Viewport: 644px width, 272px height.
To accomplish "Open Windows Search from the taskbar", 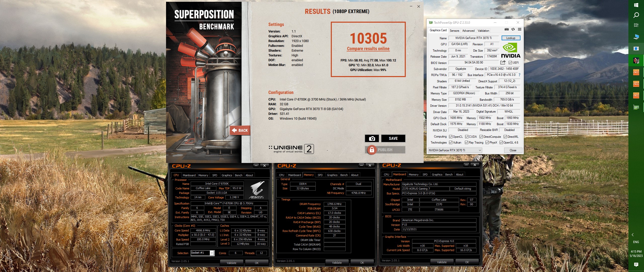I will pos(636,15).
